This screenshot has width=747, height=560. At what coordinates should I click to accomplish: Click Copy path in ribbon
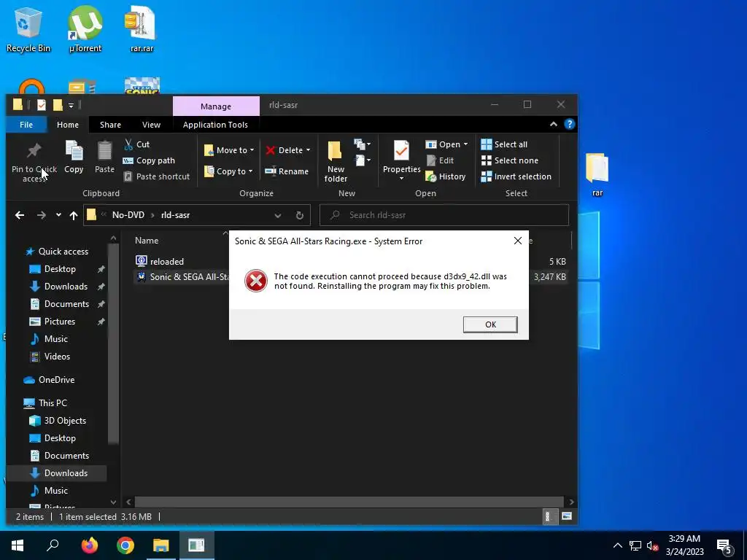click(x=149, y=160)
